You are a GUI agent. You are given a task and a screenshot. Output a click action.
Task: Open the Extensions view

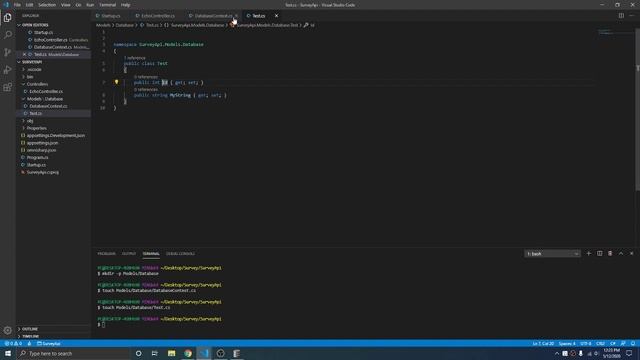tap(7, 87)
